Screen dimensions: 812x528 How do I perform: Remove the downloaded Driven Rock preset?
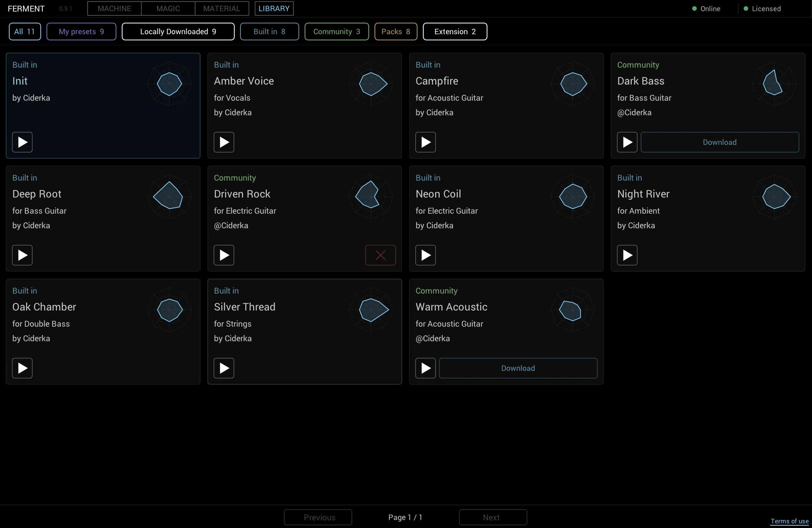click(x=380, y=255)
